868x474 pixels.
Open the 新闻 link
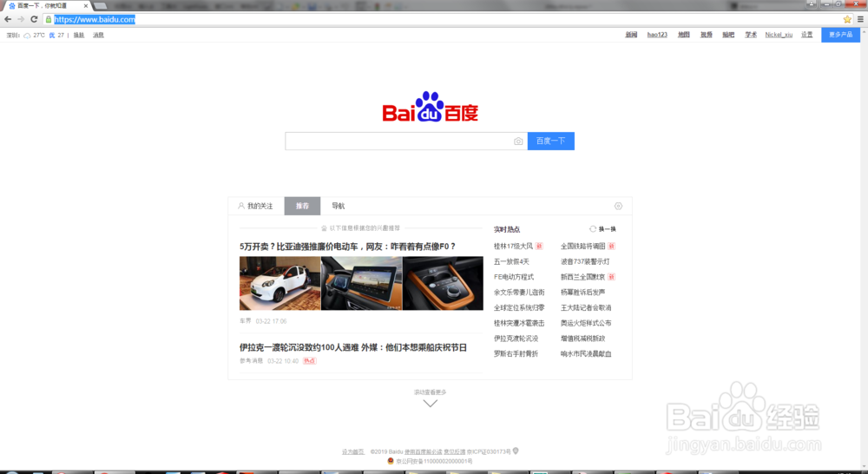point(631,35)
